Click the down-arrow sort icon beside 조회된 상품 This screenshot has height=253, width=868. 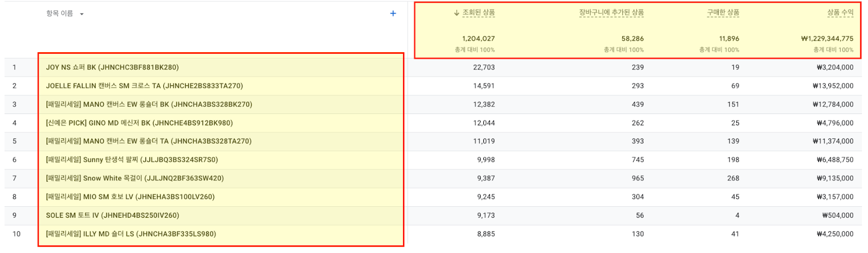tap(457, 13)
